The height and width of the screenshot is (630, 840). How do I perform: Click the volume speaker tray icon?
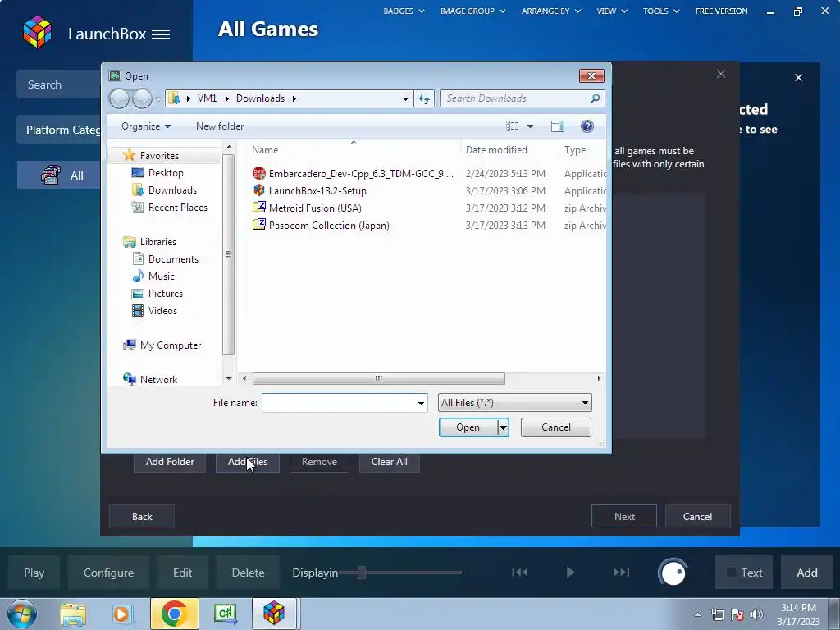pos(757,614)
